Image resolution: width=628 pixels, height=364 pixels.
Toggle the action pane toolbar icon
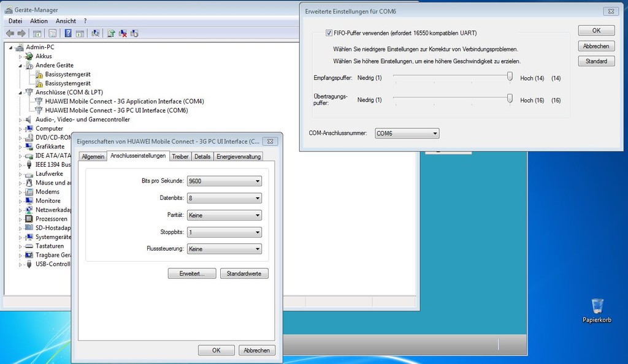pyautogui.click(x=80, y=34)
